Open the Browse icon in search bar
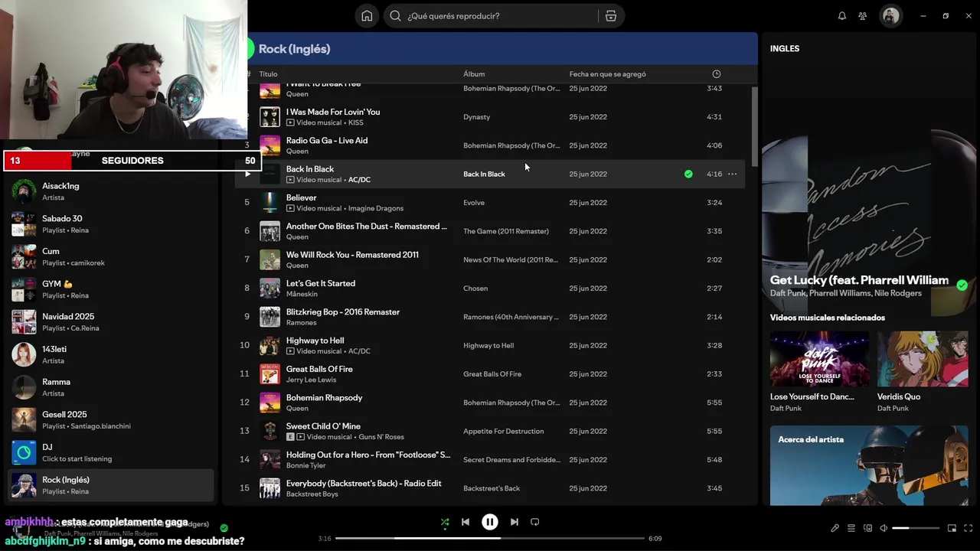 610,16
